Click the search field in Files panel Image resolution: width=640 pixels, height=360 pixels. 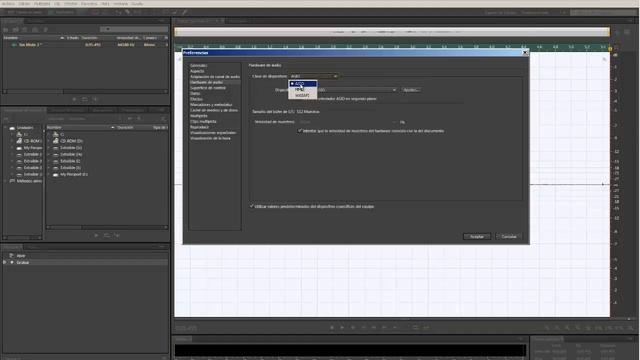tap(134, 29)
